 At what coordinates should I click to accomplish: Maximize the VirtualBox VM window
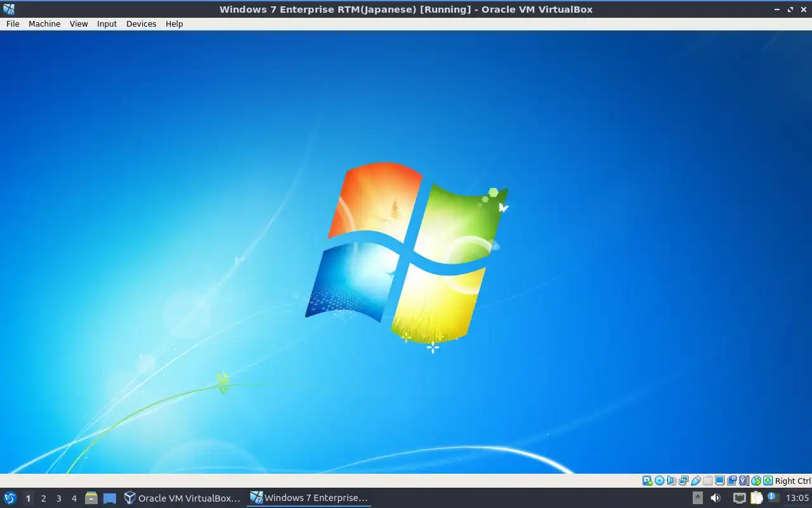coord(790,9)
